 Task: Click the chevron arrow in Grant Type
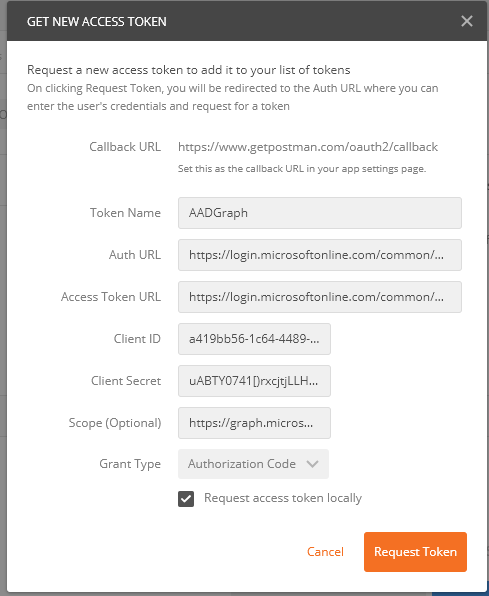[x=312, y=464]
